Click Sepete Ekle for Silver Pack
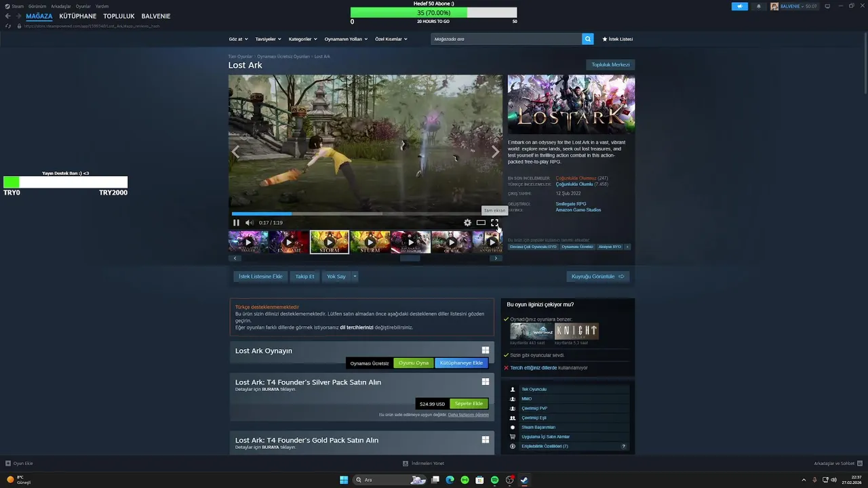This screenshot has height=488, width=868. (x=469, y=404)
